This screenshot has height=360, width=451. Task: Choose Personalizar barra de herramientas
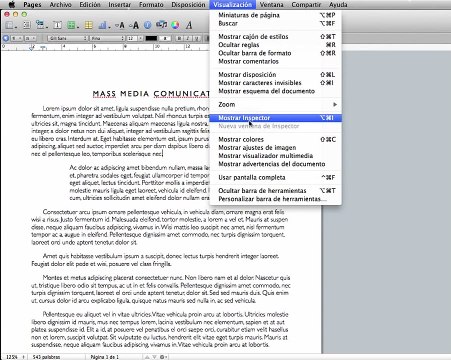(x=275, y=199)
